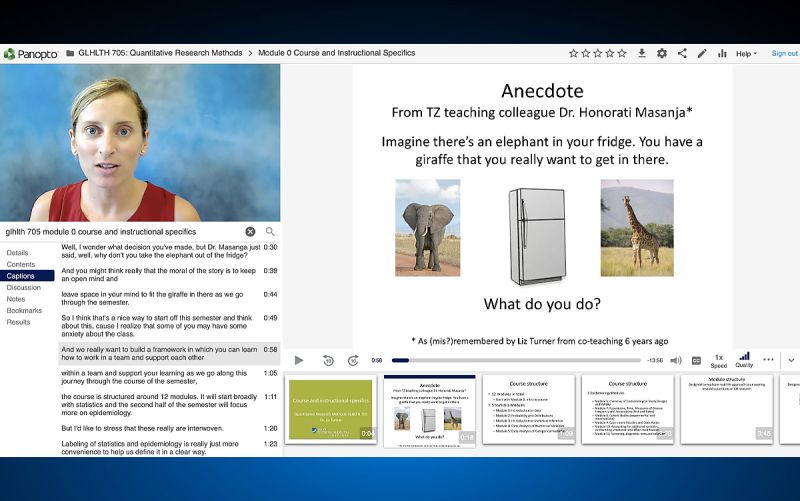Open the GLHLTH 705 folder icon
The image size is (800, 501).
point(70,53)
